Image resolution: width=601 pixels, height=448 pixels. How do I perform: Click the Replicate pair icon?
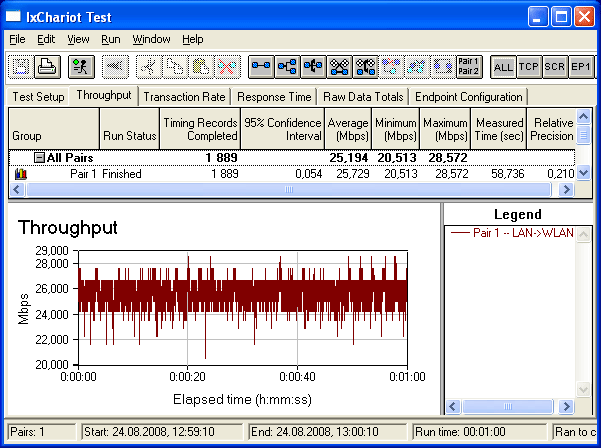click(x=392, y=67)
